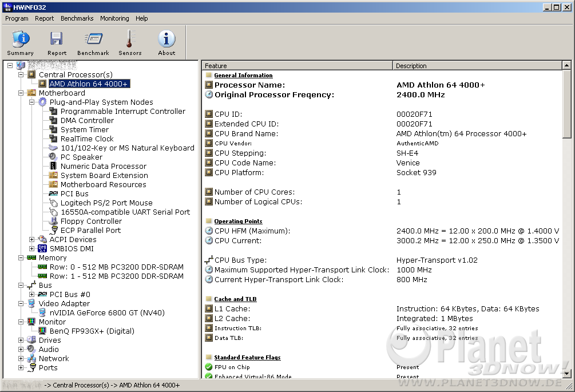575x392 pixels.
Task: Launch the Benchmark tool icon
Action: (x=93, y=42)
